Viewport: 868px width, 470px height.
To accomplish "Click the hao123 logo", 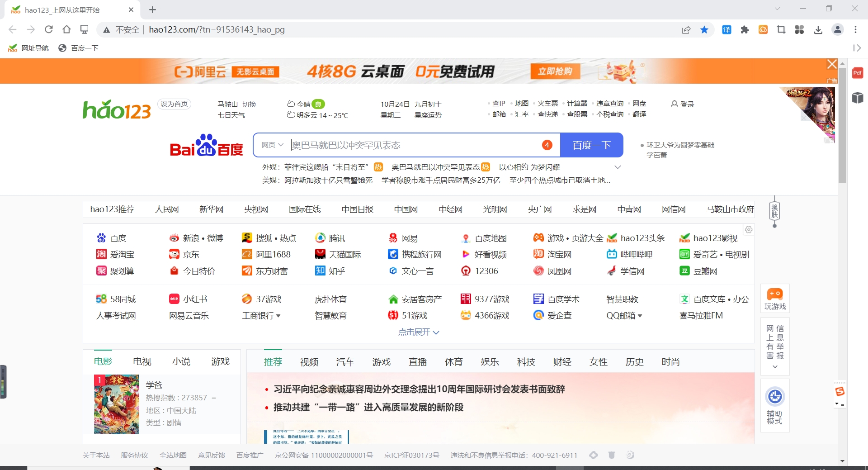I will click(117, 109).
